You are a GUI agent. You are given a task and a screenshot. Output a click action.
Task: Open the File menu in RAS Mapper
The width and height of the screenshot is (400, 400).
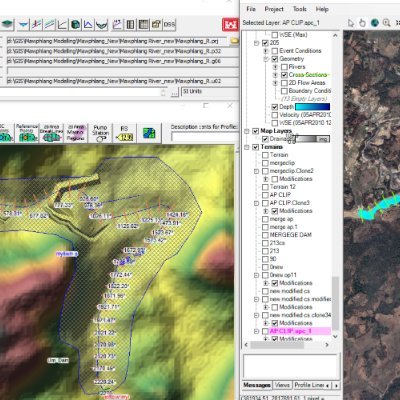click(x=251, y=9)
